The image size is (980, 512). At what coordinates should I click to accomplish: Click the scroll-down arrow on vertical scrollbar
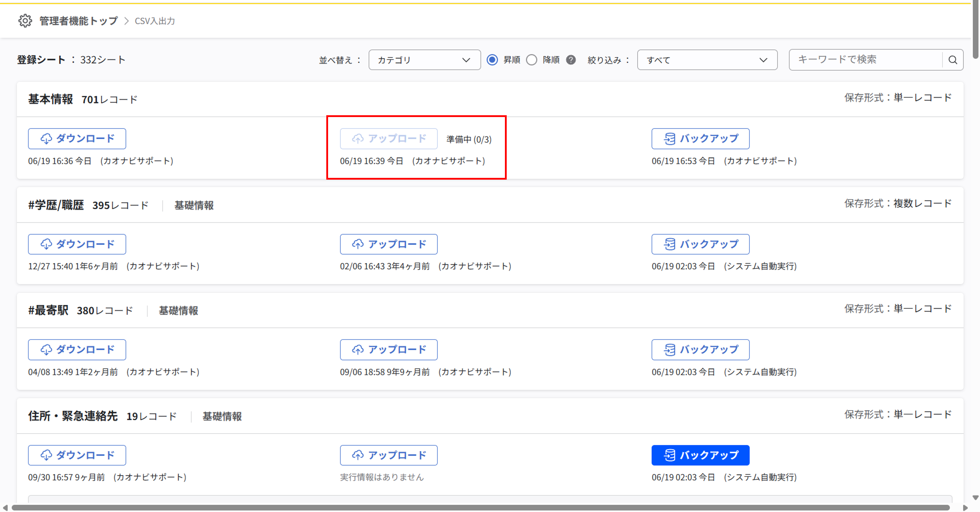976,498
